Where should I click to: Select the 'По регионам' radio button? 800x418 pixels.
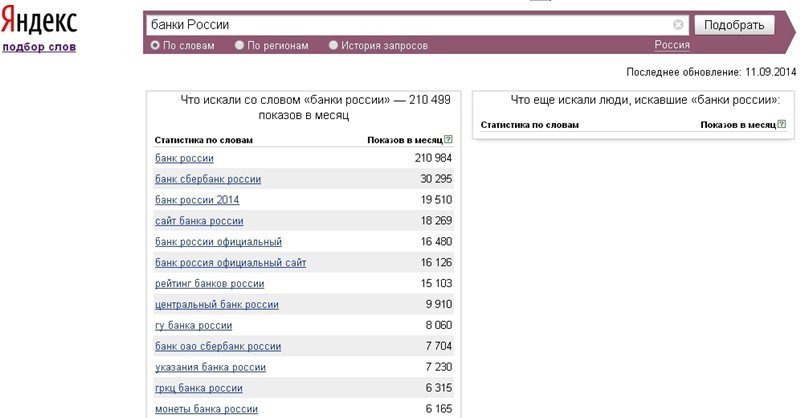coord(239,45)
